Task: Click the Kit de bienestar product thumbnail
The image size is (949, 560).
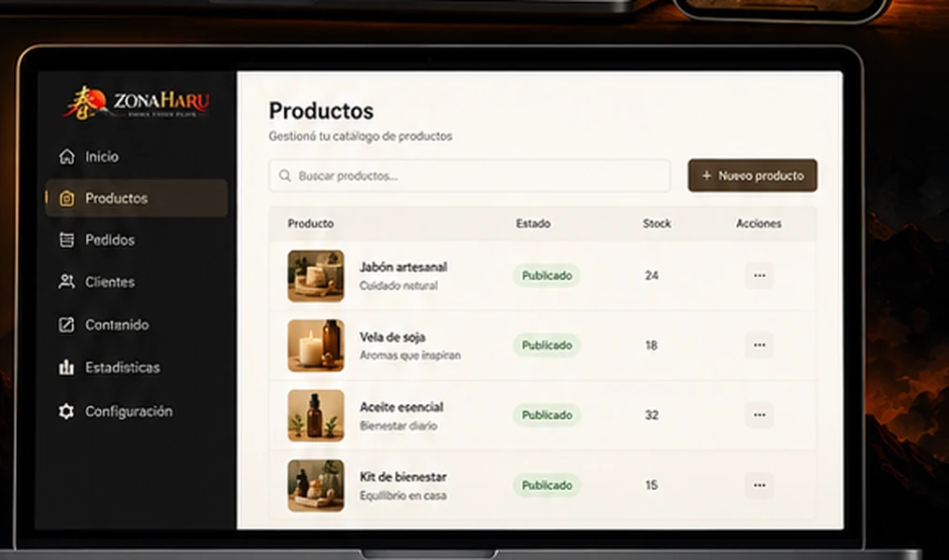Action: coord(316,485)
